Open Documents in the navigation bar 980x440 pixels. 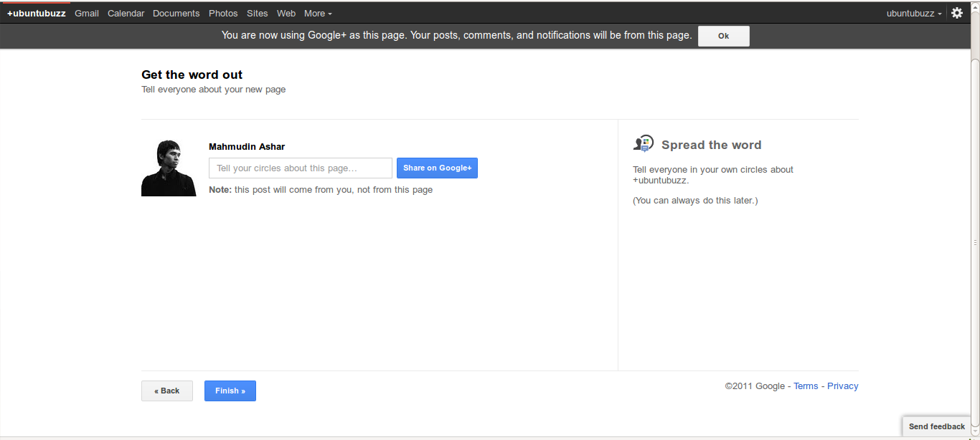[x=176, y=14]
